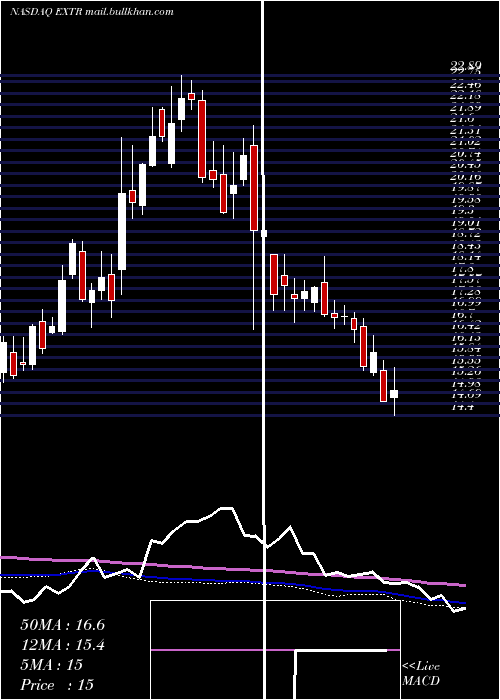Click the 22.46 price axis label
500x700 pixels.
click(465, 84)
